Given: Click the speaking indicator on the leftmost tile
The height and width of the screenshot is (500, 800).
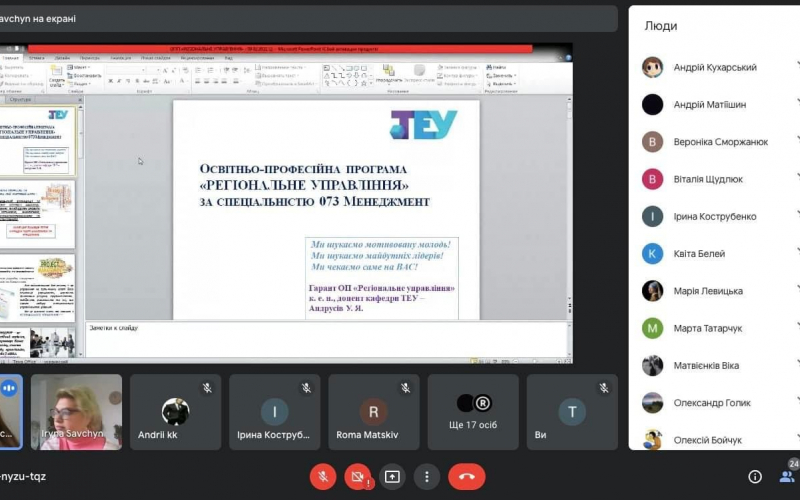Looking at the screenshot, I should click(9, 388).
